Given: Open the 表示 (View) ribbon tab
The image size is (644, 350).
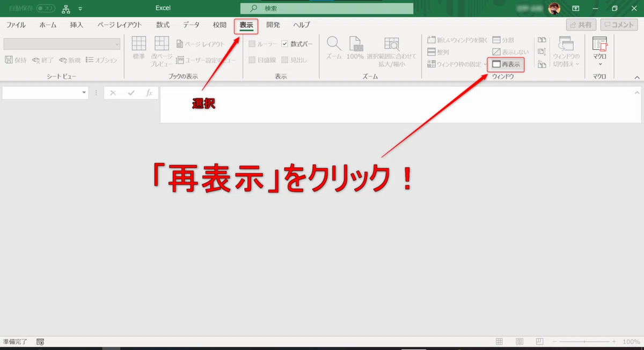Looking at the screenshot, I should click(x=246, y=25).
